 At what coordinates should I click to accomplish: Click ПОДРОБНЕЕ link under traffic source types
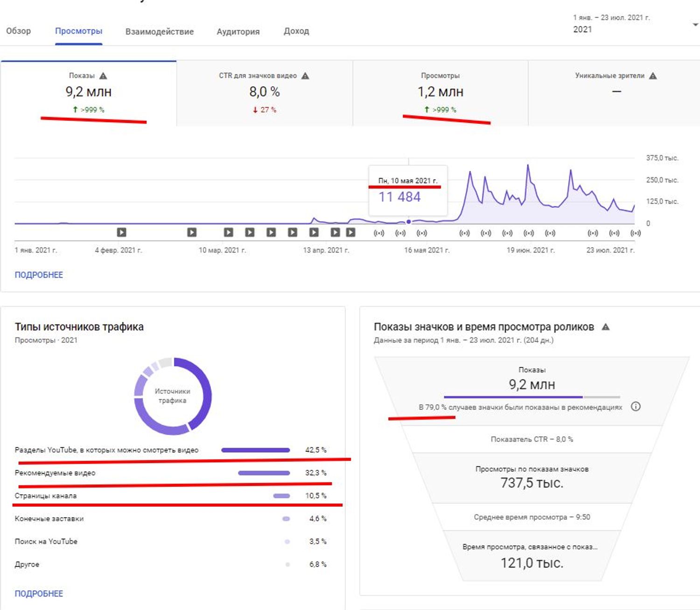39,594
